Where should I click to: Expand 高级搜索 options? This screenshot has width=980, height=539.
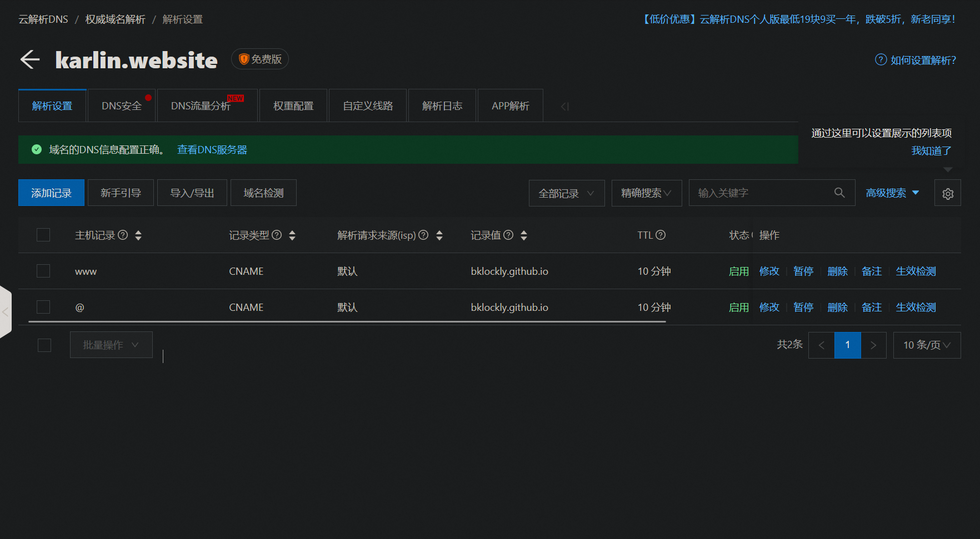(892, 193)
